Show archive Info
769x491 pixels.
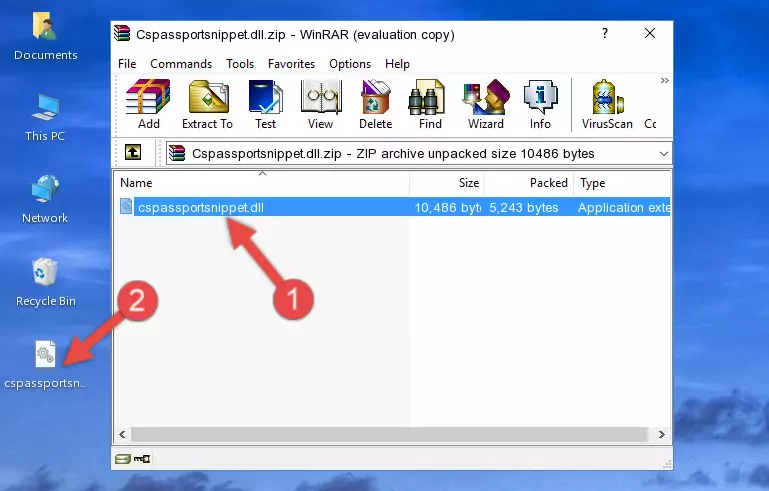(540, 104)
